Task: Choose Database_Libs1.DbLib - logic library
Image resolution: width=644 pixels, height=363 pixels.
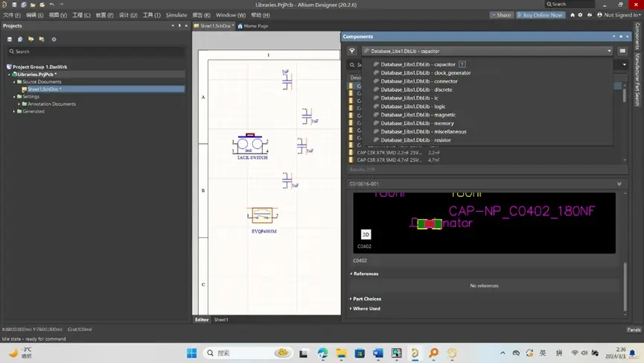Action: (x=412, y=107)
